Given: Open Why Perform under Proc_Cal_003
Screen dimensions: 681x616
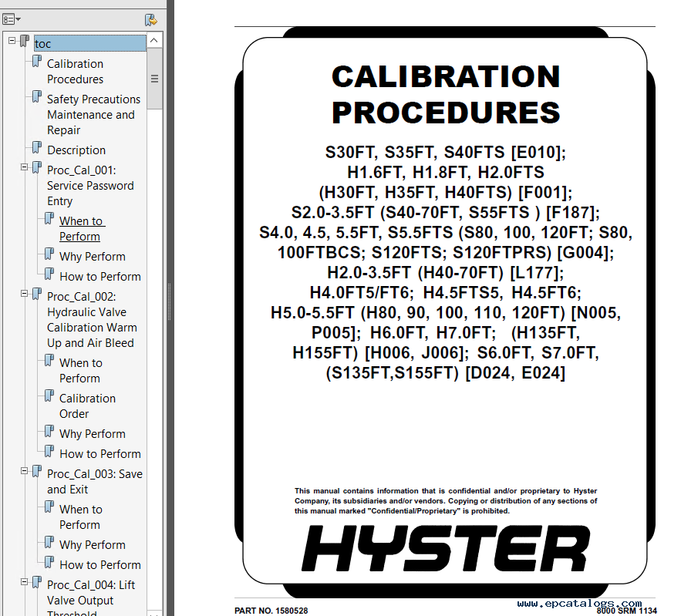Looking at the screenshot, I should click(x=93, y=545).
